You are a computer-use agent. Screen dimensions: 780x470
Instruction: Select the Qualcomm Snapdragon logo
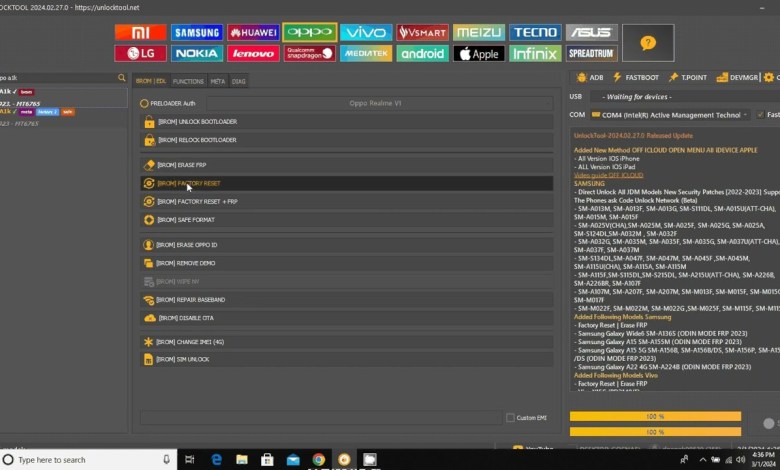(309, 53)
